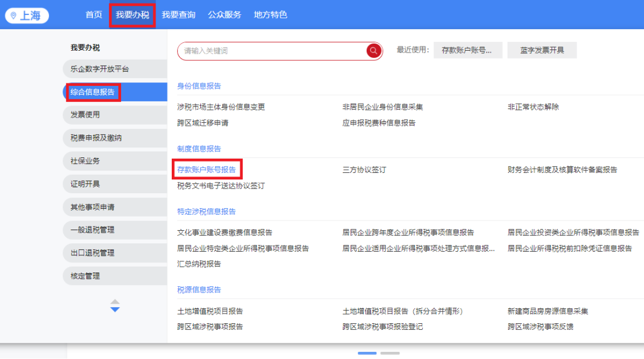This screenshot has width=644, height=359.
Task: Click the keyword search input field
Action: point(271,51)
